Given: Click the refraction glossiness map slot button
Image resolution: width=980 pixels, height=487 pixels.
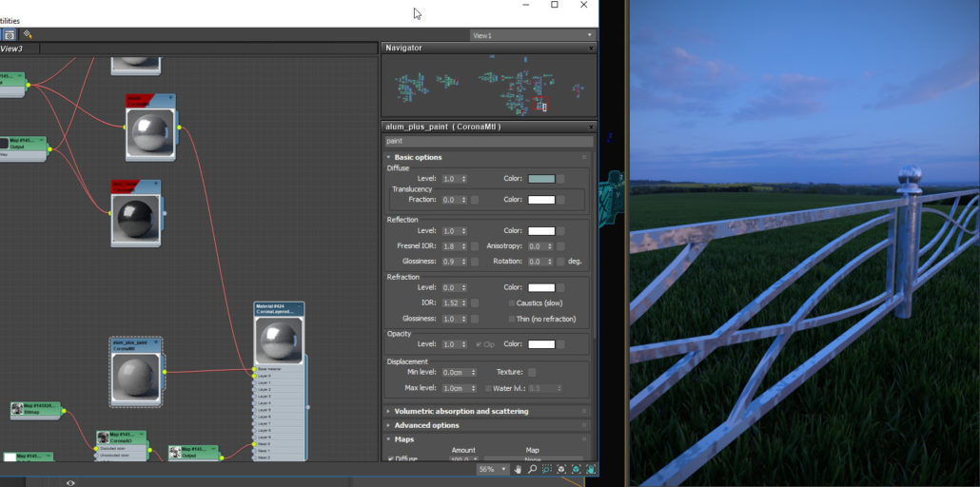Looking at the screenshot, I should (x=475, y=319).
